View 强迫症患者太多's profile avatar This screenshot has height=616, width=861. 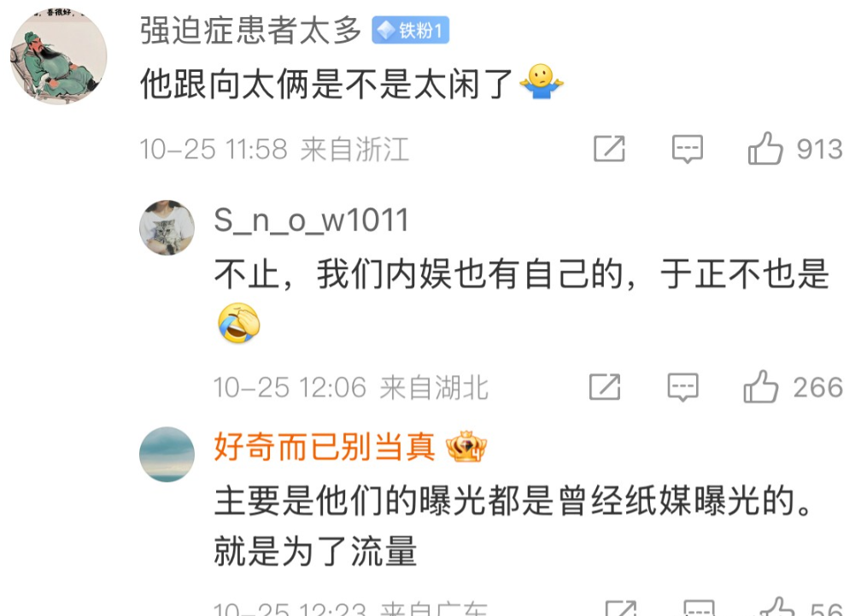[59, 56]
